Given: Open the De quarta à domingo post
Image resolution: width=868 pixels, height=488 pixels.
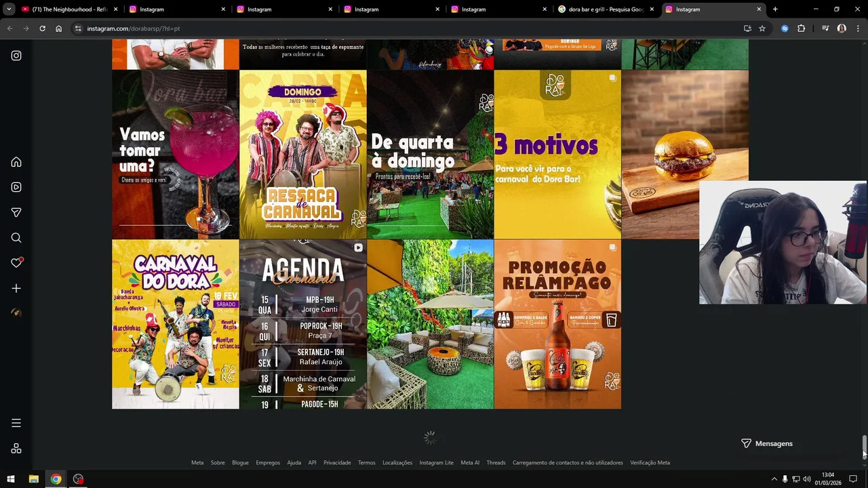Looking at the screenshot, I should 430,155.
